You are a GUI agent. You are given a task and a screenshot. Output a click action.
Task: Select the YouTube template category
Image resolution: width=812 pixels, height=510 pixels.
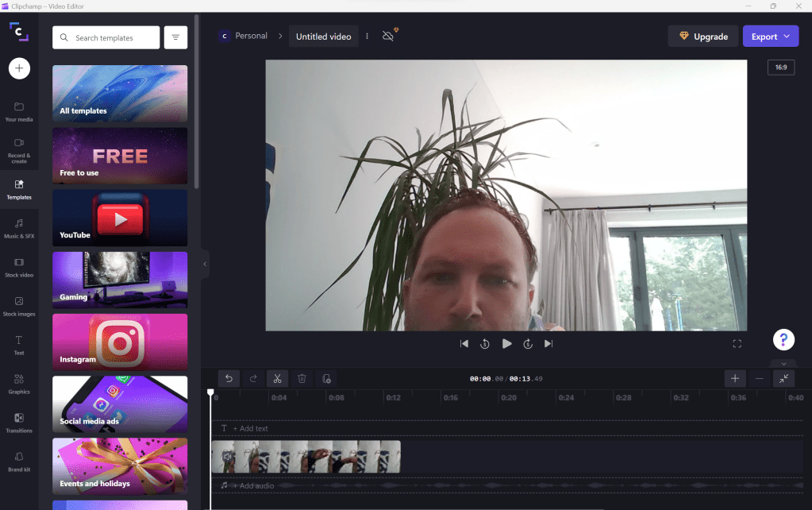(120, 218)
